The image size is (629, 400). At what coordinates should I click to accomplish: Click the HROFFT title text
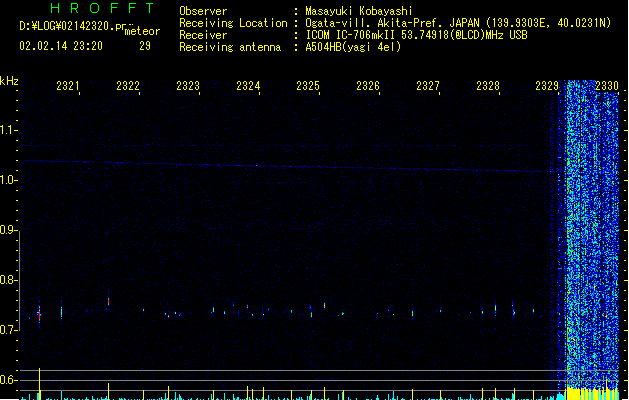102,8
